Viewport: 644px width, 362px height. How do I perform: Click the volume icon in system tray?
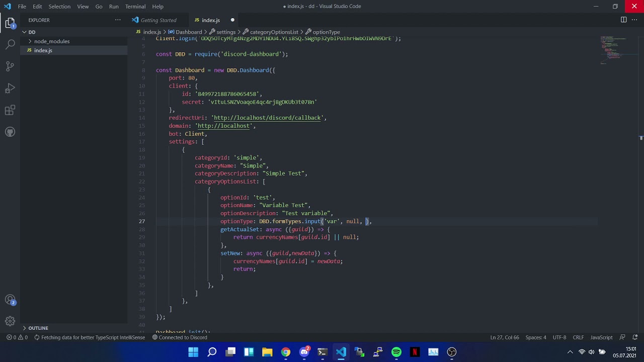(592, 352)
